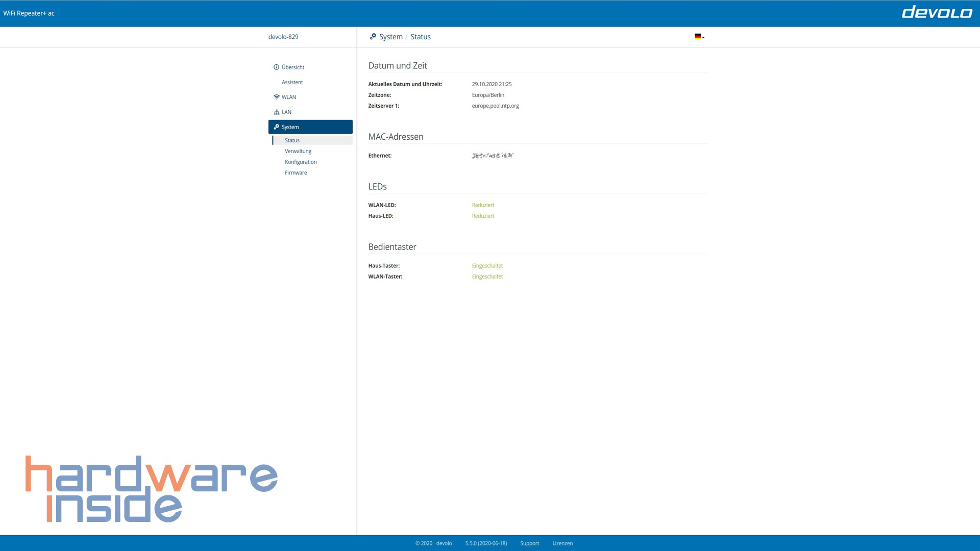Image resolution: width=980 pixels, height=551 pixels.
Task: Open the Assistent menu entry
Action: 292,82
